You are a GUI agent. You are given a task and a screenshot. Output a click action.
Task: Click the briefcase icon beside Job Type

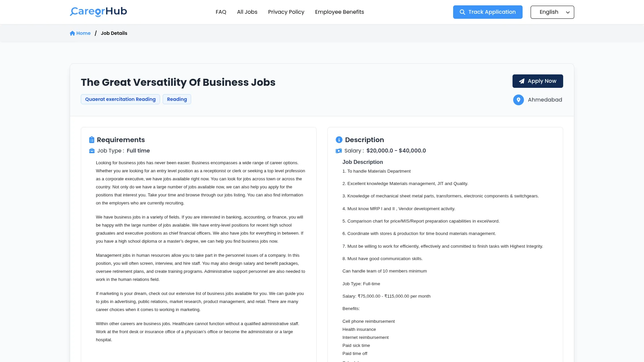(92, 151)
